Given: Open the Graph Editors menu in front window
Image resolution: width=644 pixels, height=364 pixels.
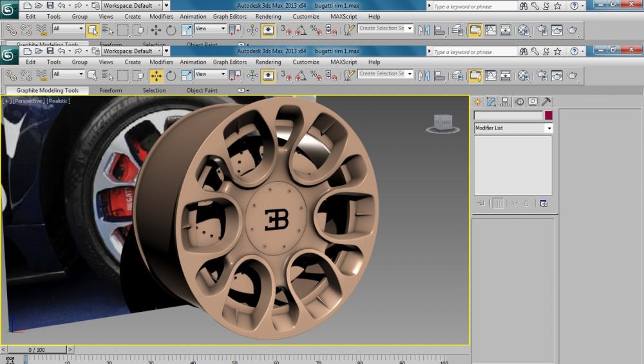Looking at the screenshot, I should pos(230,62).
